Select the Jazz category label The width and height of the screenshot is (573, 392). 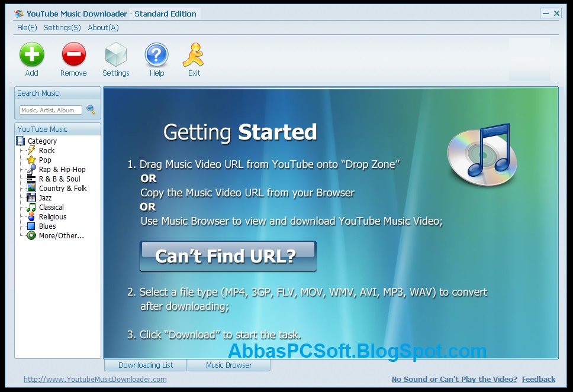[46, 198]
